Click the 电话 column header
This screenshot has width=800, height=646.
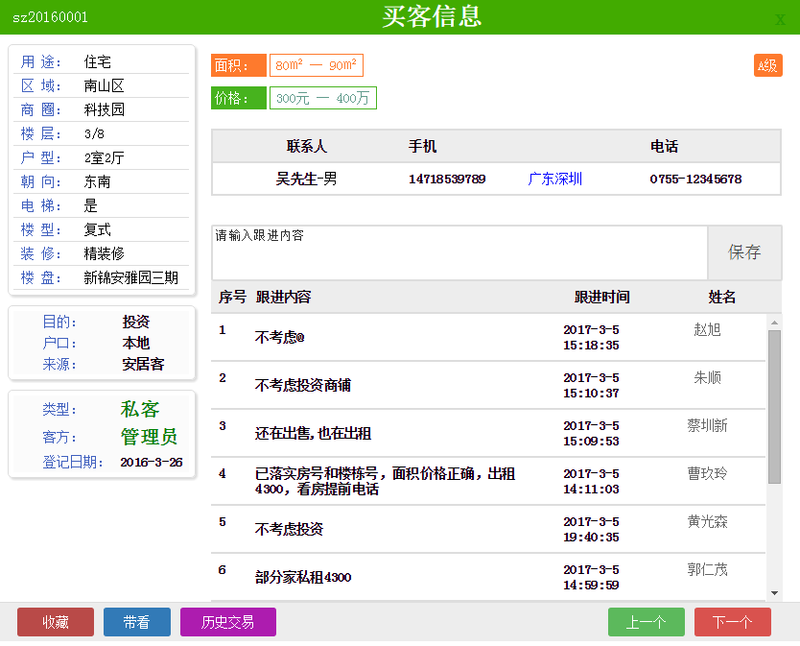(664, 146)
